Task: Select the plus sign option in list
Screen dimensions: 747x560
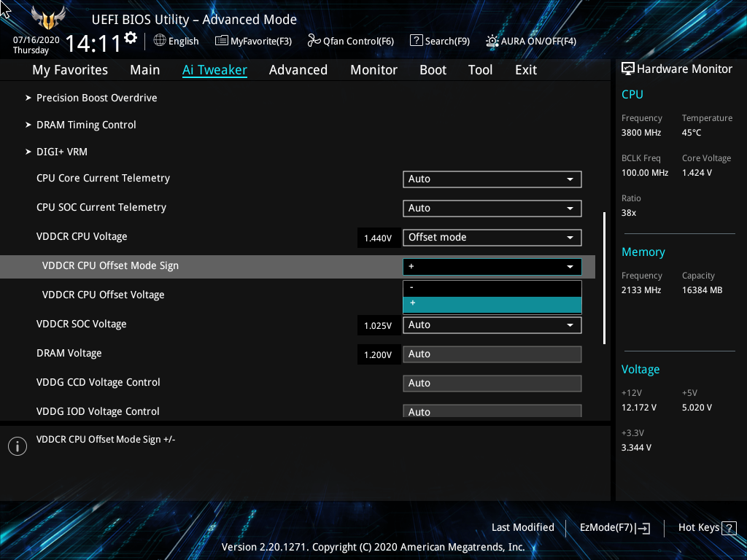Action: 492,305
